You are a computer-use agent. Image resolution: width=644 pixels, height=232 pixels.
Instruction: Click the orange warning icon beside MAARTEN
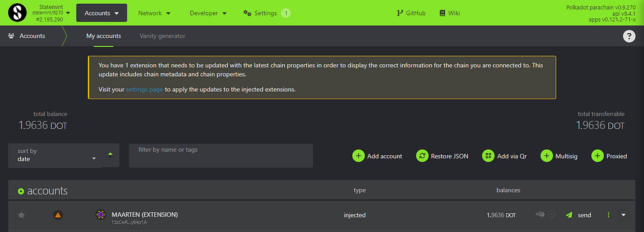(x=58, y=215)
